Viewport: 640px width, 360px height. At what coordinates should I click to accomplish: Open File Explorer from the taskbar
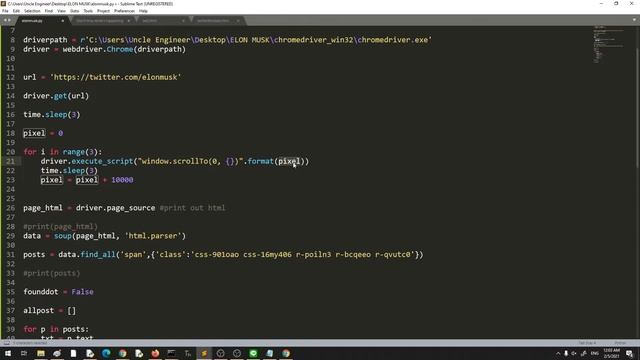[40, 353]
